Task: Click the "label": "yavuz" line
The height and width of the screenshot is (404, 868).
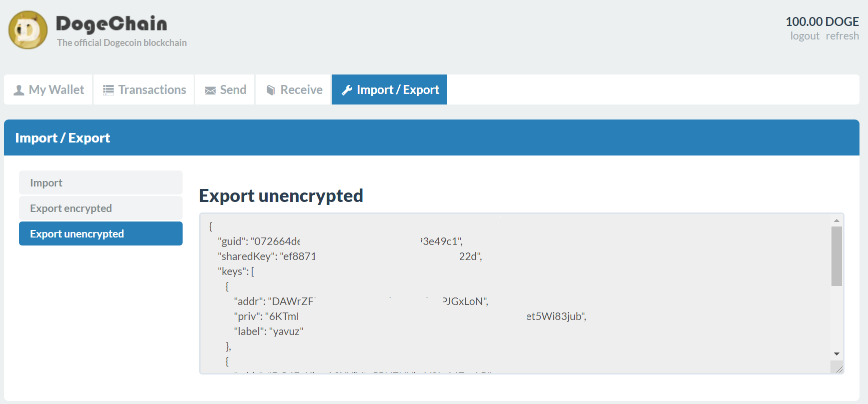Action: coord(269,331)
